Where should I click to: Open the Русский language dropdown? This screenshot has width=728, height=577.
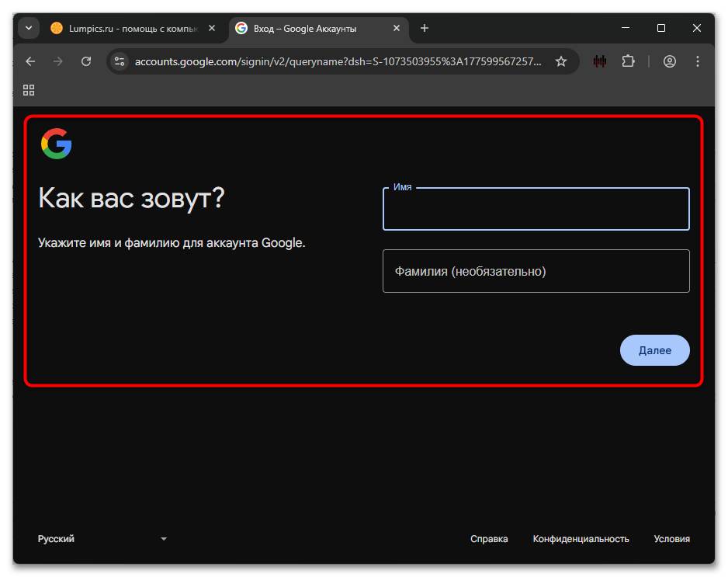point(102,539)
